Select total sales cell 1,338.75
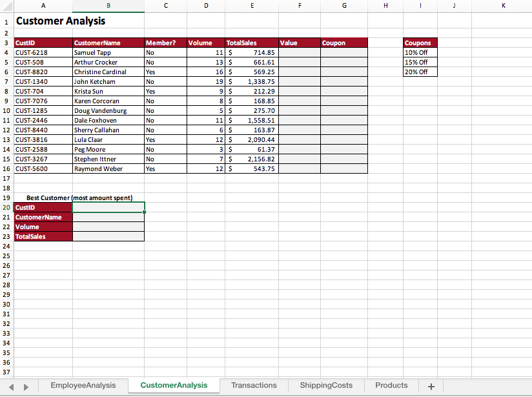 coord(252,81)
